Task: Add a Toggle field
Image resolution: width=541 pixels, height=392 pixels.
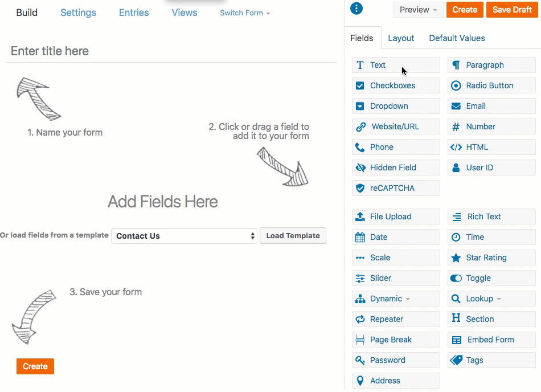Action: (x=491, y=278)
